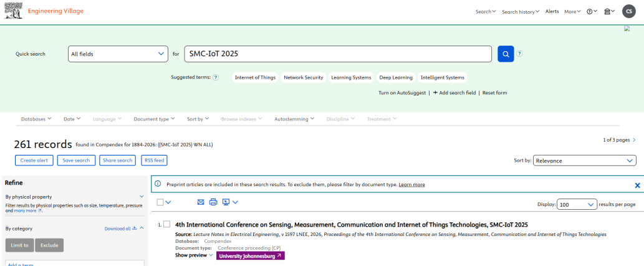Focus the search query input field
The image size is (644, 266).
338,54
